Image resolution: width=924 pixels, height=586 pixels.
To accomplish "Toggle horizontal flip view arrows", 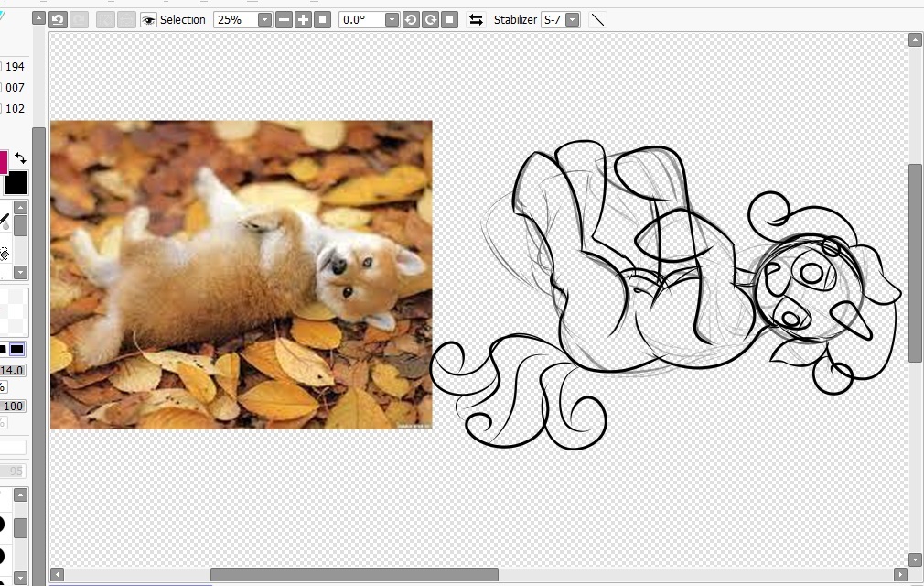I will click(x=476, y=19).
